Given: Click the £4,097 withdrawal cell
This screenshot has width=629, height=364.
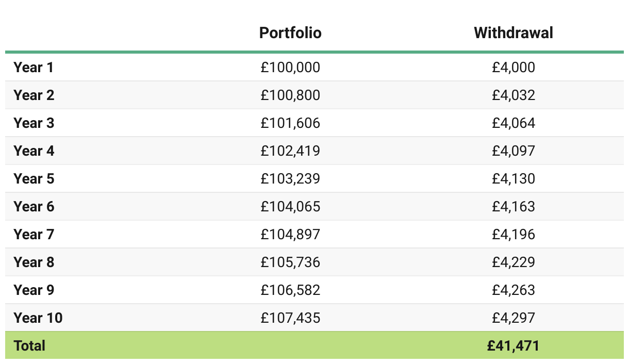Looking at the screenshot, I should pyautogui.click(x=513, y=151).
